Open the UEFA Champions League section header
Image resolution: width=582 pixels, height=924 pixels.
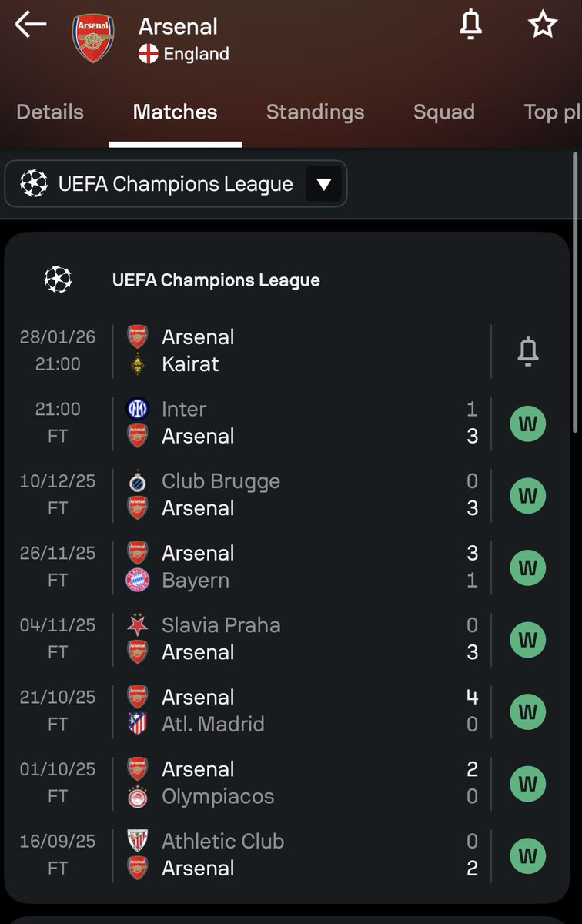pos(216,280)
